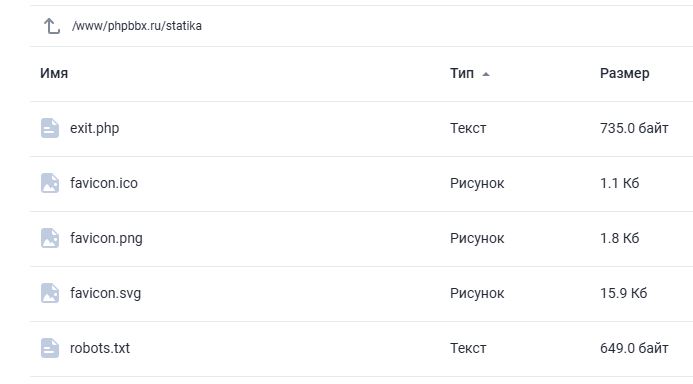Click the /www/phpbbx.ru/statika path text
Image resolution: width=693 pixels, height=384 pixels.
tap(137, 26)
